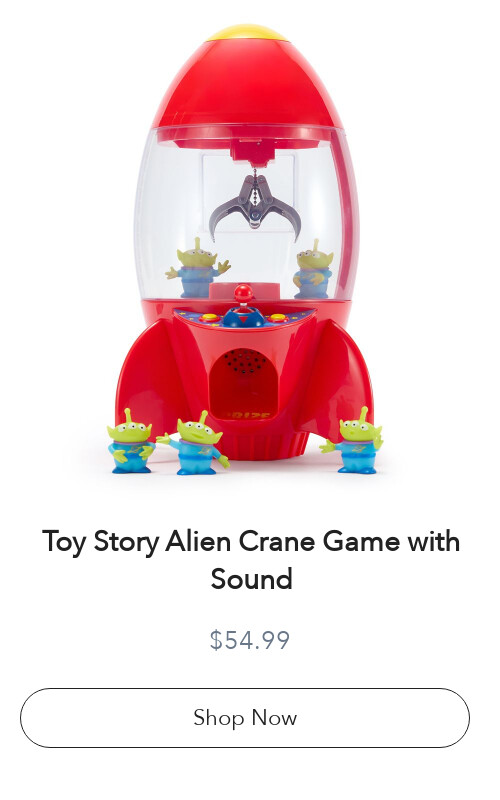This screenshot has width=500, height=800.
Task: Select the right alien inside the clear dome
Action: tap(313, 269)
